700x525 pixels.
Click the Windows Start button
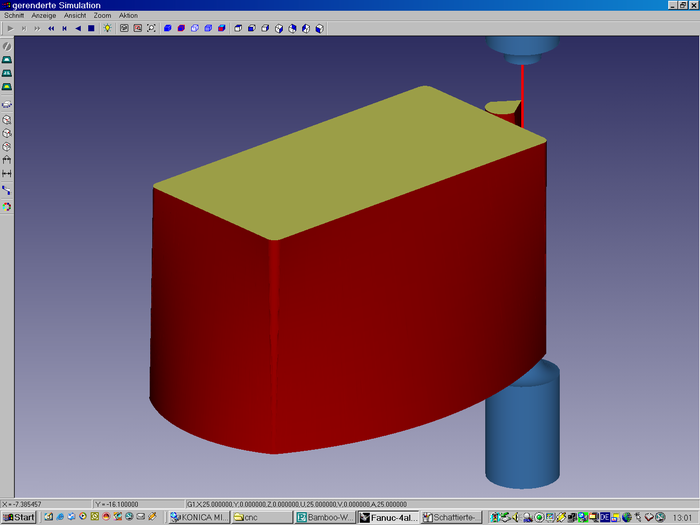[x=19, y=517]
